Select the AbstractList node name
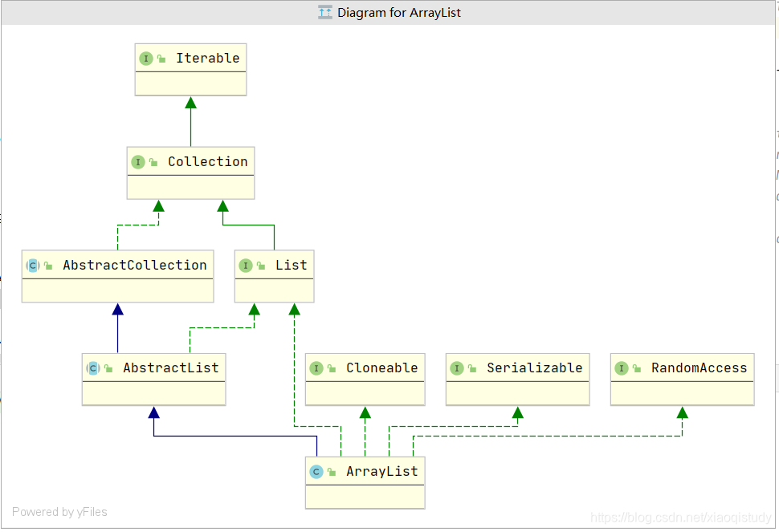The image size is (779, 532). [171, 368]
